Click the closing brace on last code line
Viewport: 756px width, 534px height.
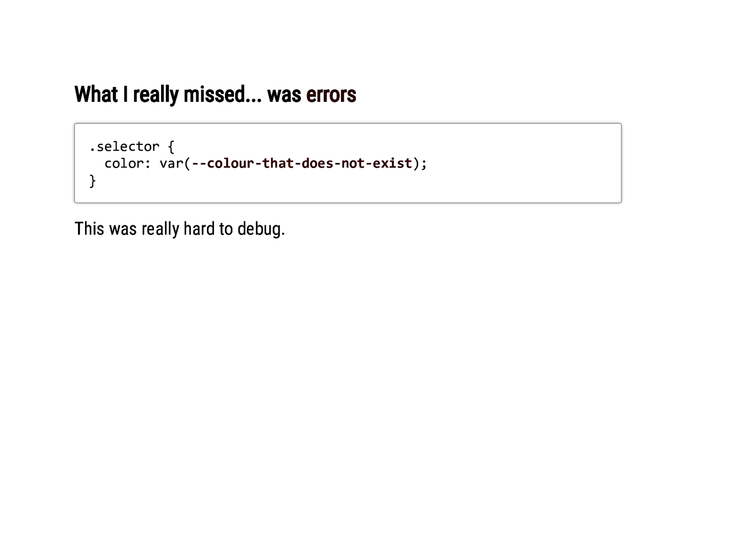tap(93, 180)
